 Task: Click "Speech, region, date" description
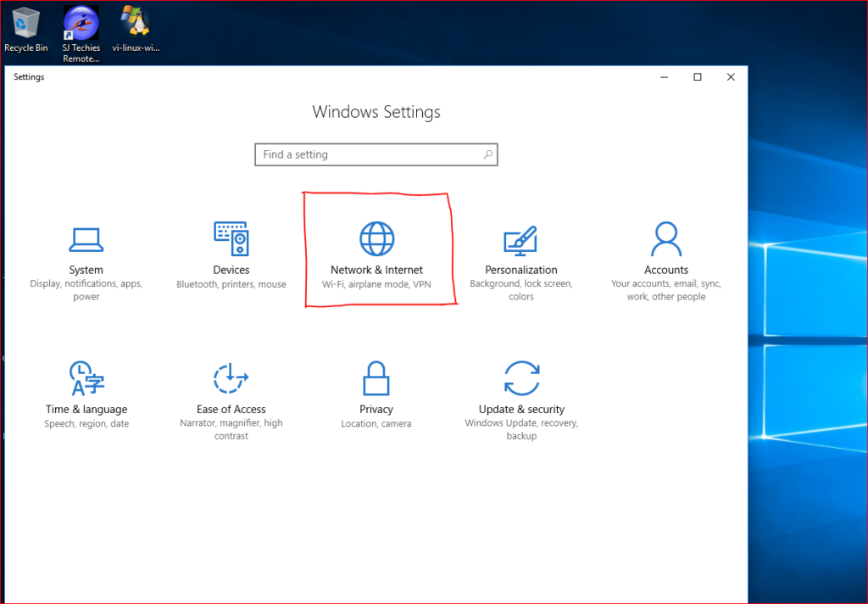(86, 423)
